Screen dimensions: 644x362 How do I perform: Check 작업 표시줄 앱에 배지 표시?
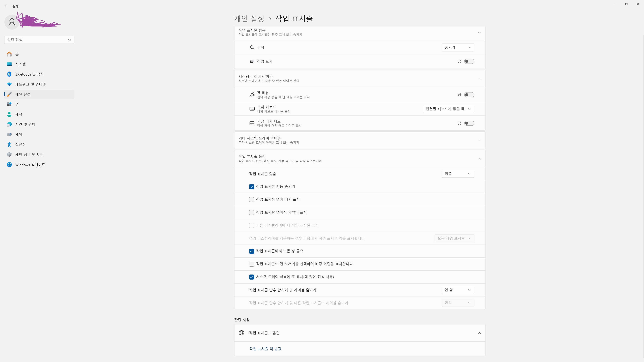[252, 200]
